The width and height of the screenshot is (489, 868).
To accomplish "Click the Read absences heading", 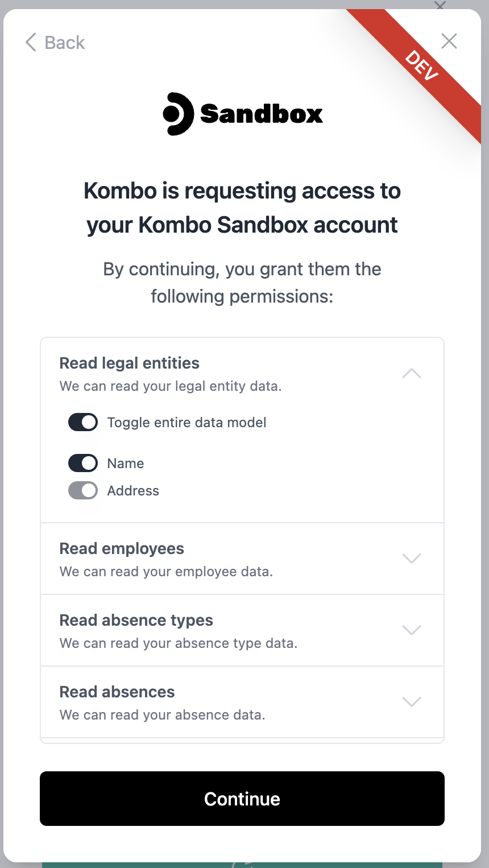I will 117,692.
